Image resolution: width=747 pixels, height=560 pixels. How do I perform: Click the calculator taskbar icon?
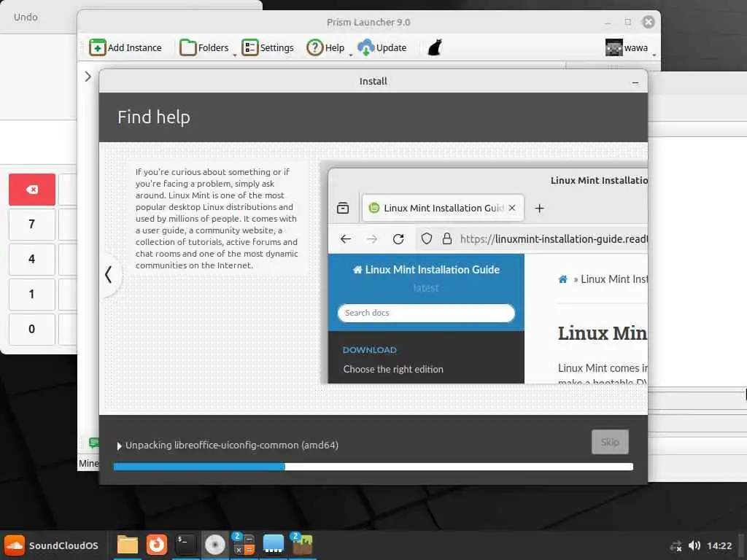coord(244,545)
